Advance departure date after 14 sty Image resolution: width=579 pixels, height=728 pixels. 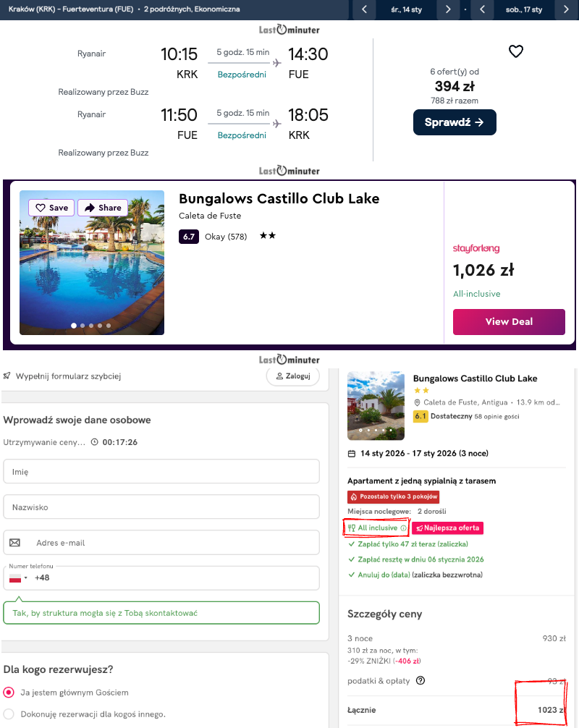tap(449, 9)
